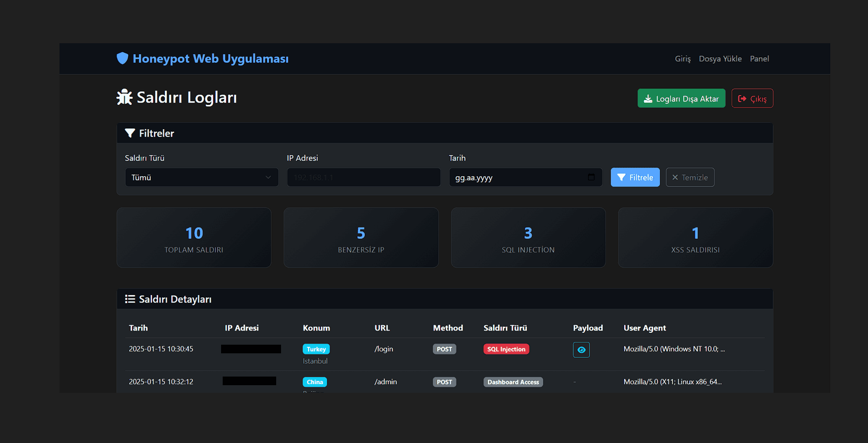Screen dimensions: 868x443
Task: Open the Panel navigation link
Action: [759, 58]
